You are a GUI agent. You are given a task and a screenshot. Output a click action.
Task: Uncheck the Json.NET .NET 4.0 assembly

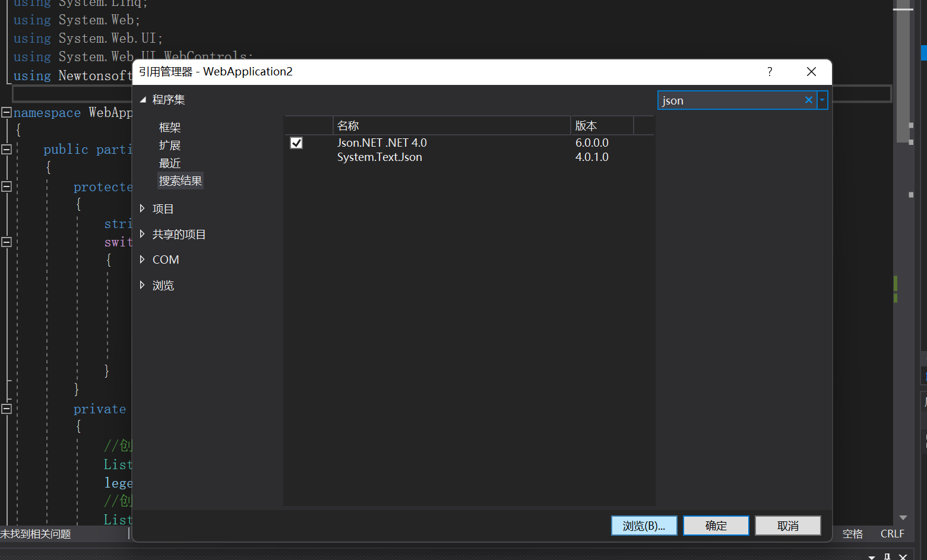pos(296,143)
